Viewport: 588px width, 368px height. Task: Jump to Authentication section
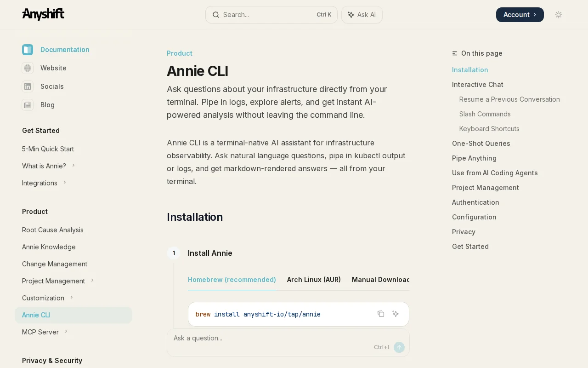pyautogui.click(x=475, y=202)
